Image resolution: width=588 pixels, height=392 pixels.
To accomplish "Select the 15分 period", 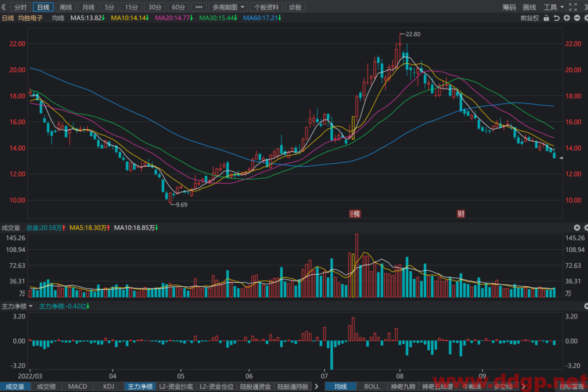I will [x=131, y=7].
